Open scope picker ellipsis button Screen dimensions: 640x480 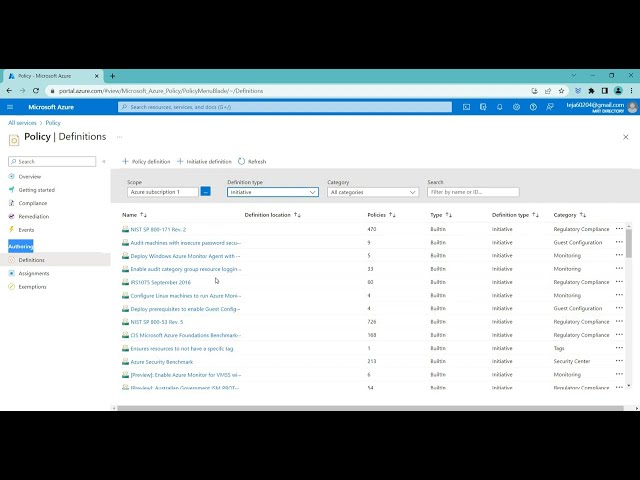(x=206, y=191)
